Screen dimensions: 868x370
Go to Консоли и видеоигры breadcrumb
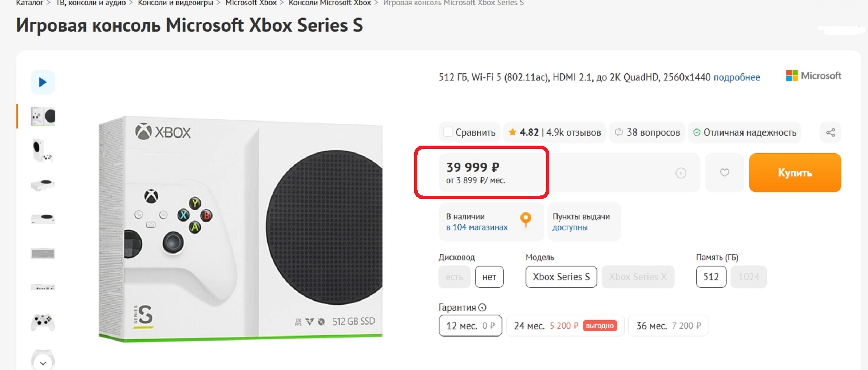point(175,3)
